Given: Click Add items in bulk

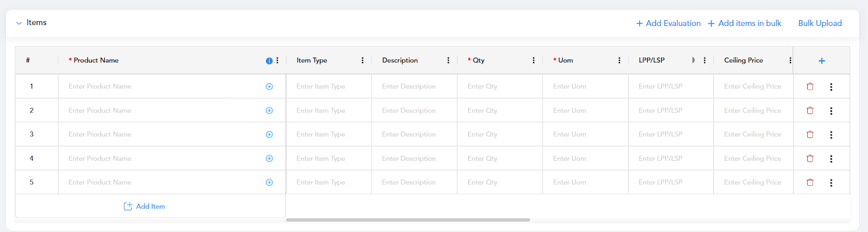Looking at the screenshot, I should point(744,23).
